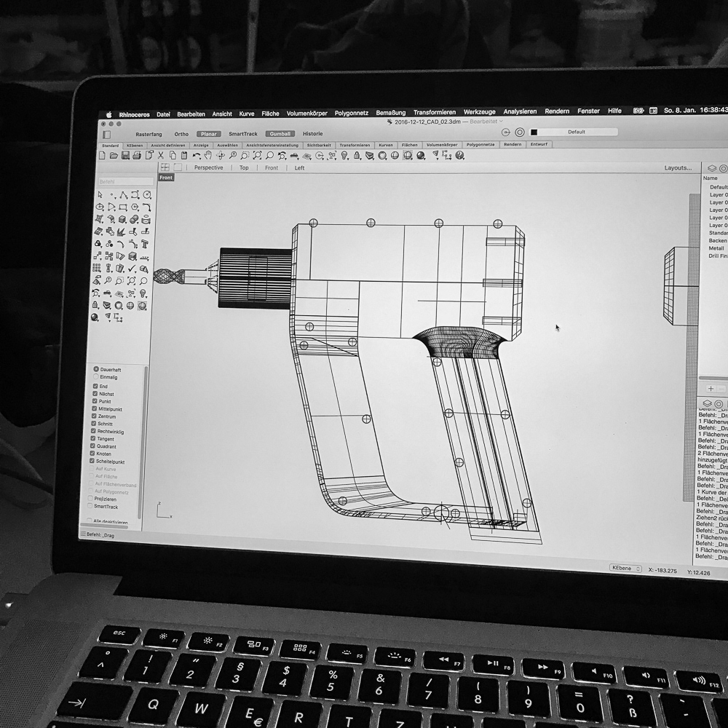Open the folder icon to open a file
Screen dimensions: 728x728
114,155
